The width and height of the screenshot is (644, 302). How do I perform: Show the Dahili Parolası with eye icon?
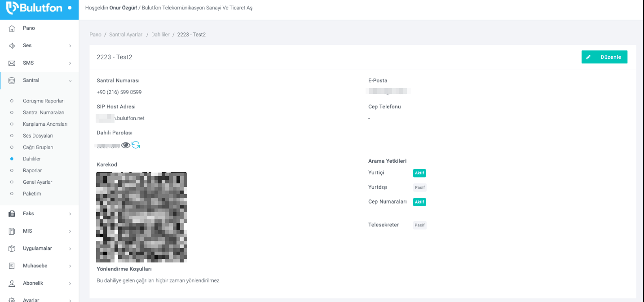126,145
